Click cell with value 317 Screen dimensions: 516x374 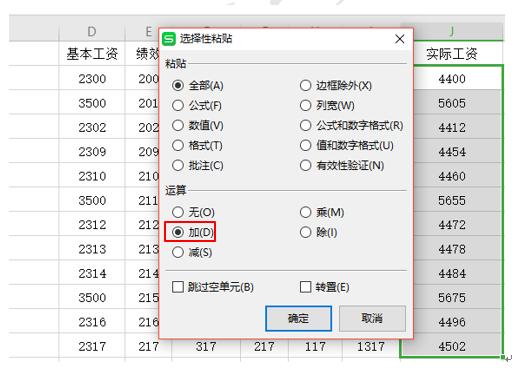[206, 347]
